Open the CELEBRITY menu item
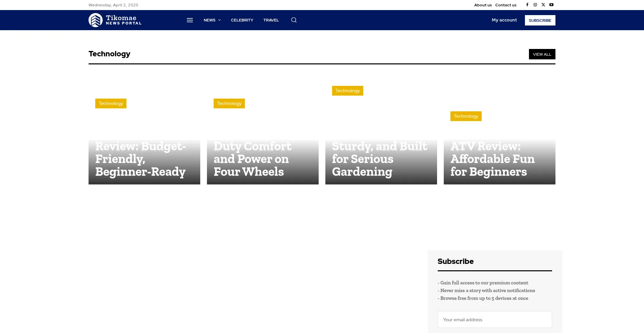644x333 pixels. point(242,20)
